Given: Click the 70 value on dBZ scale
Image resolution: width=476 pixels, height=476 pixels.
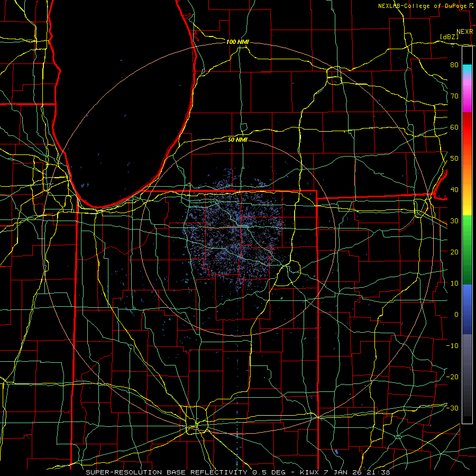Looking at the screenshot, I should (x=454, y=96).
